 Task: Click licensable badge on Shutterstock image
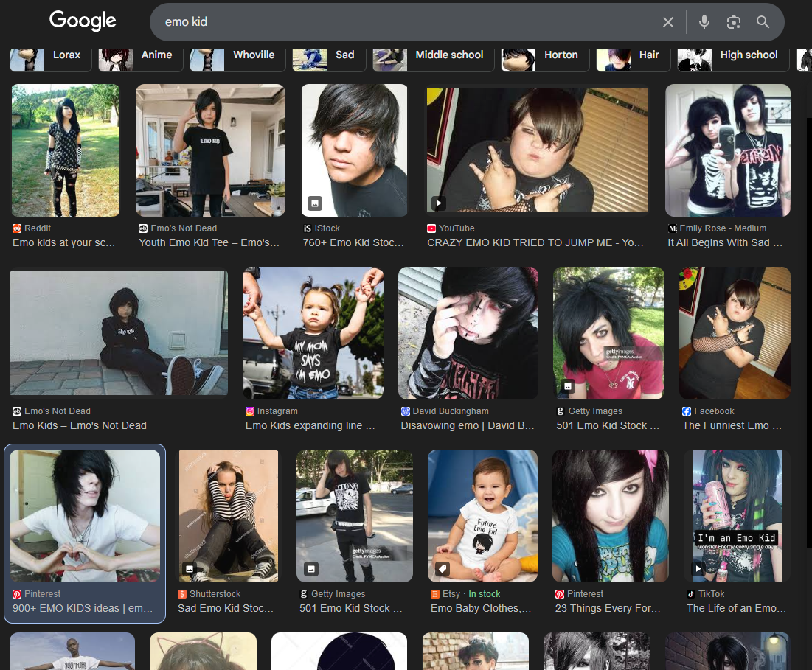(x=190, y=569)
